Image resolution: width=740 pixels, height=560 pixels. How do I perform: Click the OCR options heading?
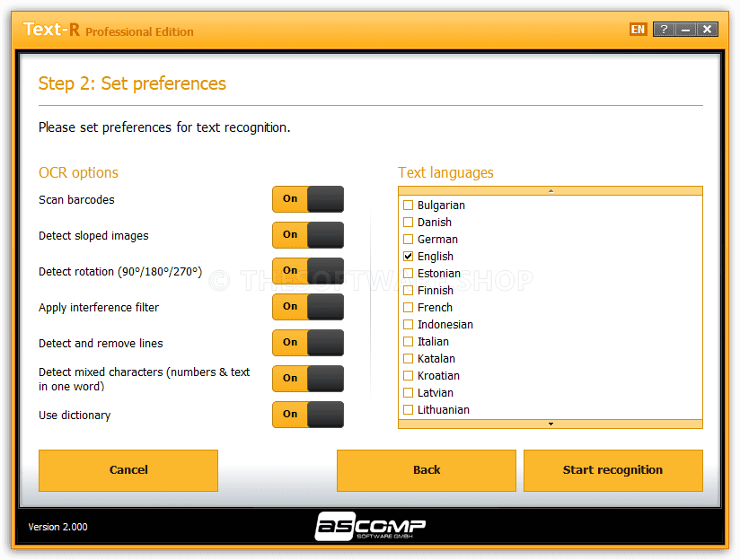click(x=78, y=172)
